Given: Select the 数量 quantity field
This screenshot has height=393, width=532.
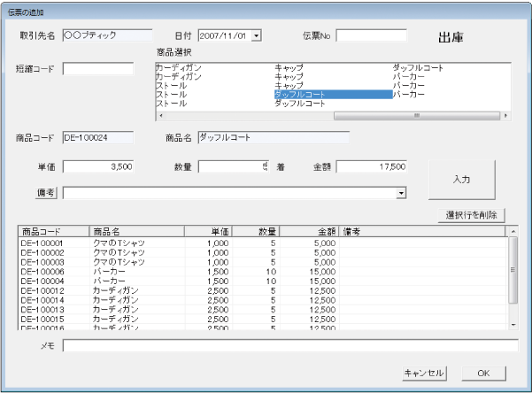Looking at the screenshot, I should (x=233, y=166).
